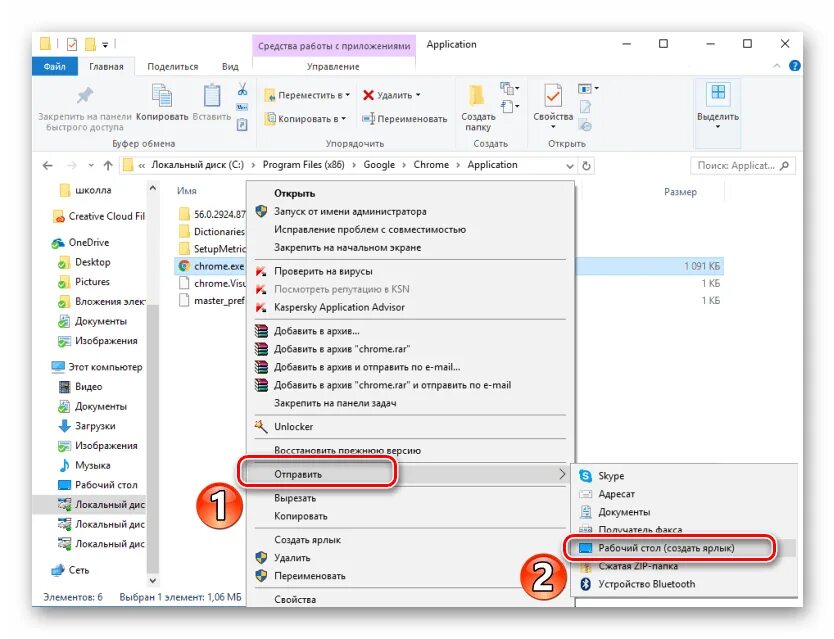834x639 pixels.
Task: Click the refresh button next to address bar
Action: [x=586, y=165]
